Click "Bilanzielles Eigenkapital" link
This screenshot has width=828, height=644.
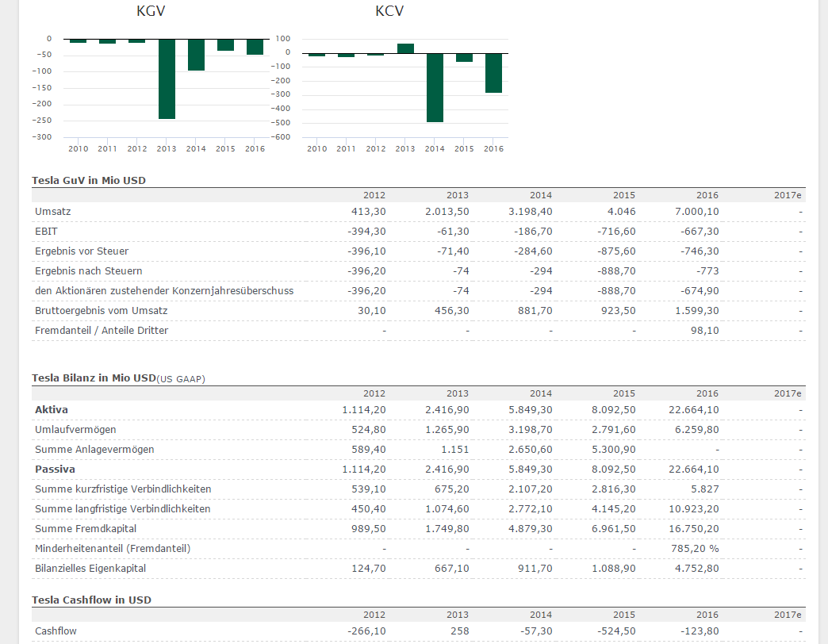click(93, 568)
